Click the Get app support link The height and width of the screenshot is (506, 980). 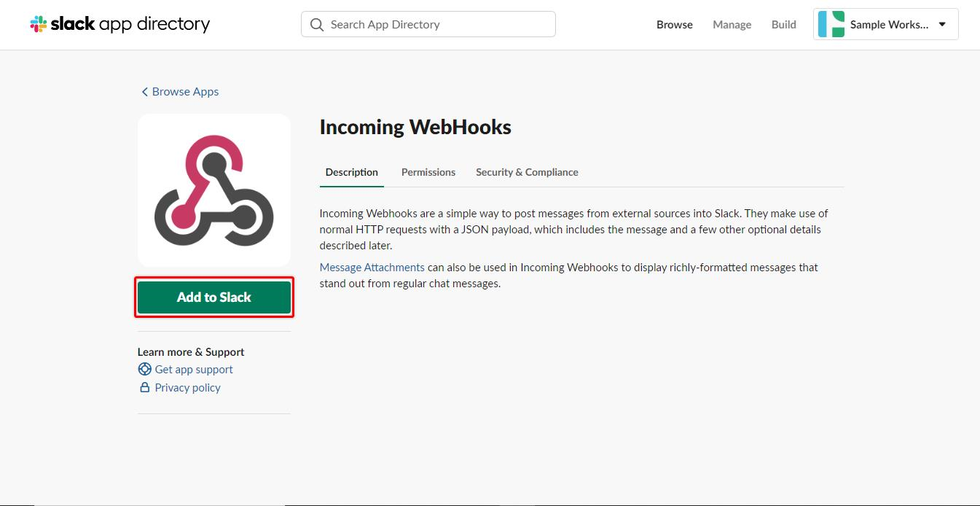point(194,369)
